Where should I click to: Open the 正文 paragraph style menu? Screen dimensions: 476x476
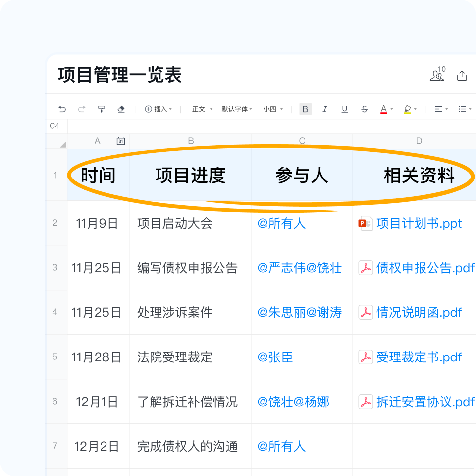[x=201, y=109]
